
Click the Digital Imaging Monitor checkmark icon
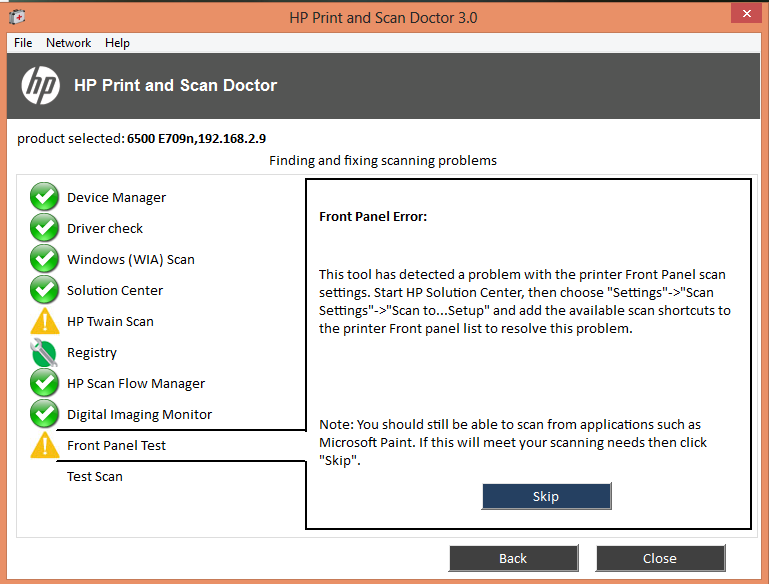45,415
